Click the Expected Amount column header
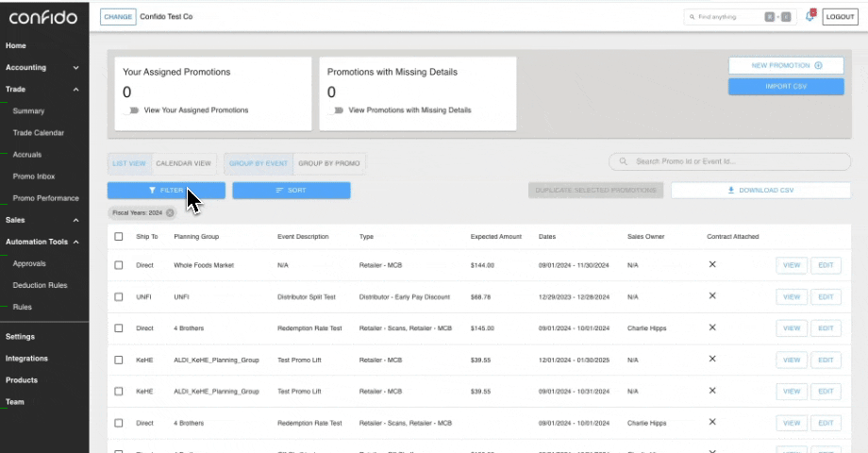This screenshot has width=868, height=453. tap(496, 237)
